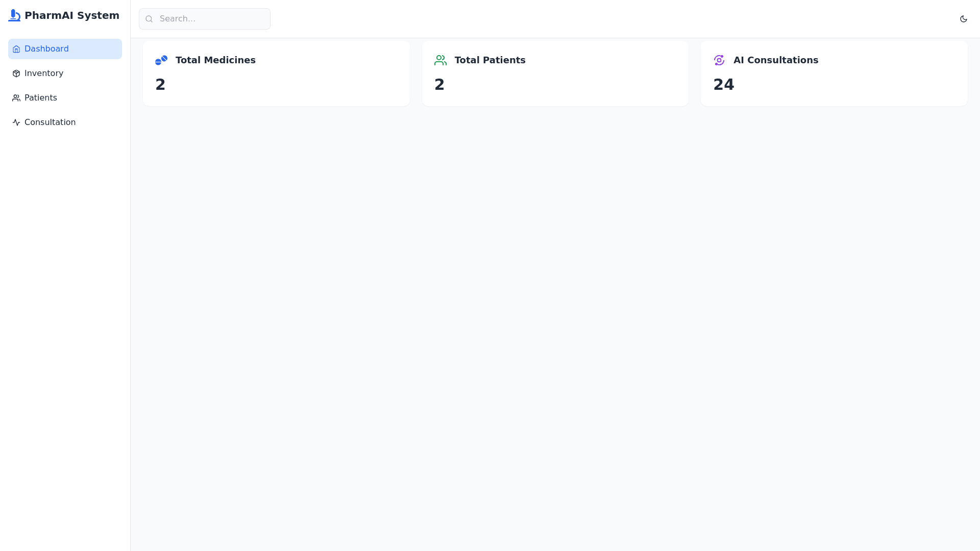
Task: Click the Total Medicines count value
Action: coord(160,85)
